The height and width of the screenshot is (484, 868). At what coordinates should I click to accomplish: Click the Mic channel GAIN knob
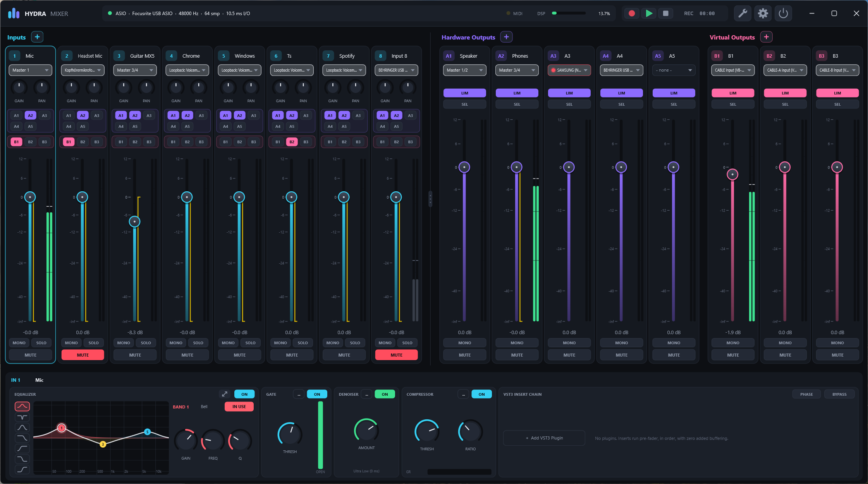(19, 87)
